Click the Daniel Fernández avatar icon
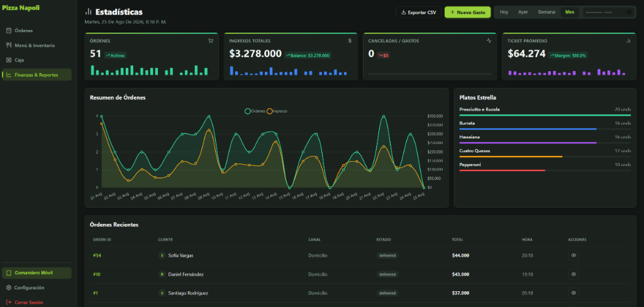Screen dimensions: 644x307 (162, 274)
